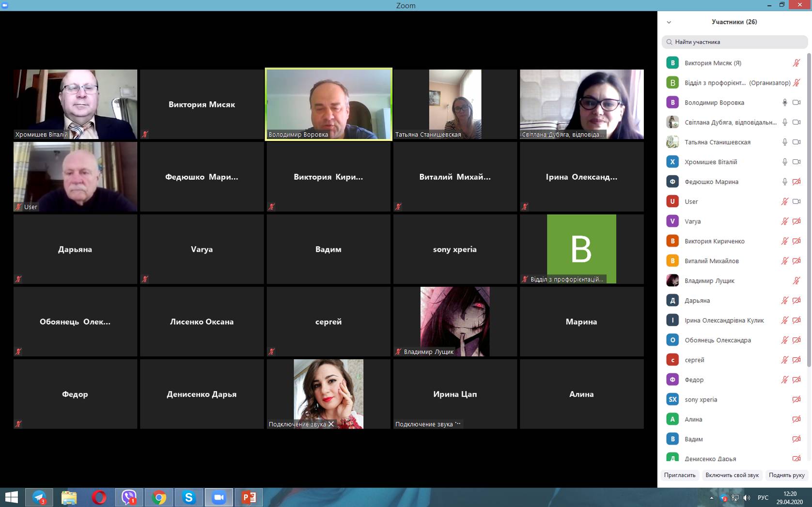The image size is (812, 507).
Task: Click the Пригласить button
Action: [x=679, y=475]
